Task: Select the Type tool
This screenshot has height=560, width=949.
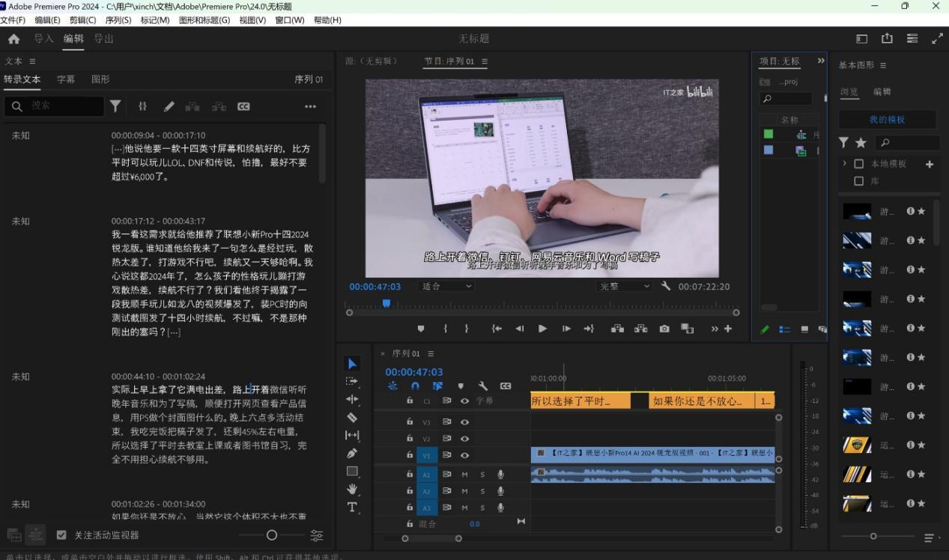Action: (x=352, y=508)
